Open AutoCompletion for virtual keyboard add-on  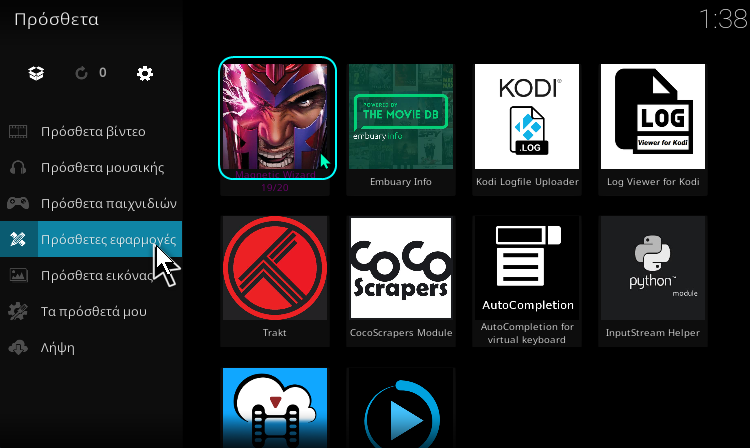527,281
